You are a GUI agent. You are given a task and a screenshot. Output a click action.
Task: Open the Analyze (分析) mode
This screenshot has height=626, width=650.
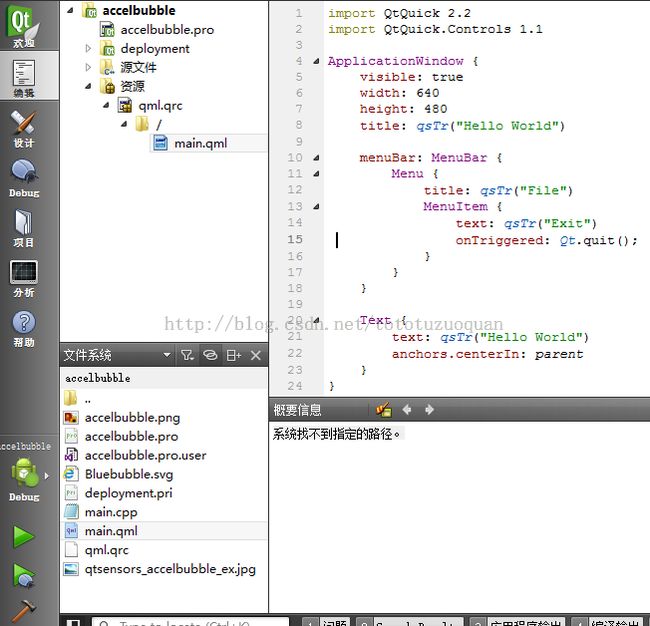coord(24,279)
